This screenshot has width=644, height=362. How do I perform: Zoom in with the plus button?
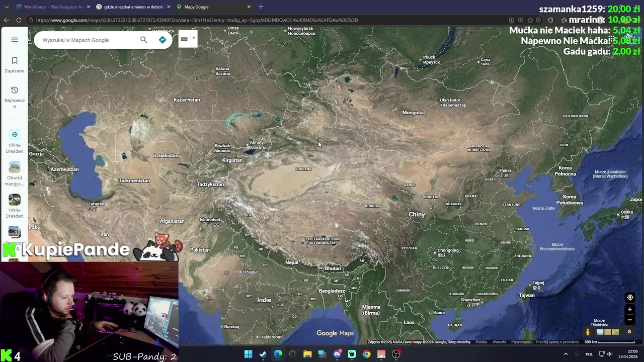630,309
